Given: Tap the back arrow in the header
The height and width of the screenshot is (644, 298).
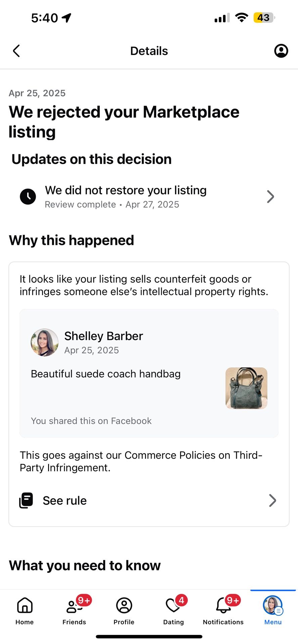Looking at the screenshot, I should (16, 51).
